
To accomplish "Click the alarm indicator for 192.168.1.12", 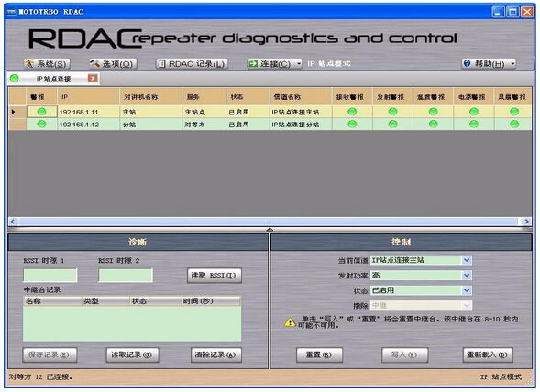I will tap(41, 124).
